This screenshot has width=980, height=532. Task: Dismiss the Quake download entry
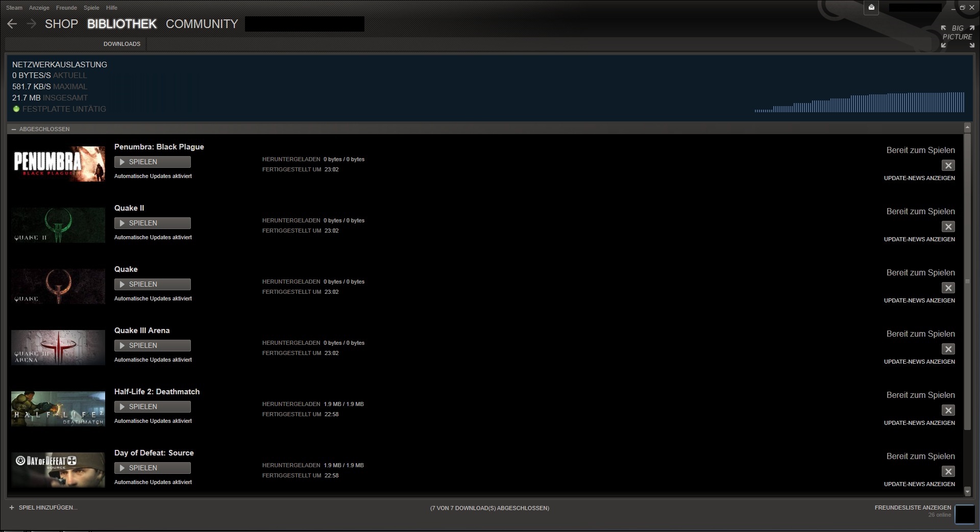click(x=948, y=288)
